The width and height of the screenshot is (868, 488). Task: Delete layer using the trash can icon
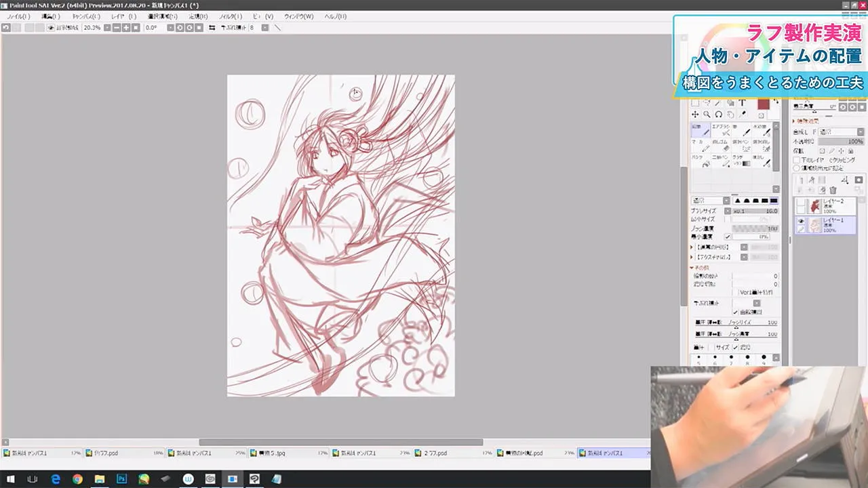(x=833, y=190)
